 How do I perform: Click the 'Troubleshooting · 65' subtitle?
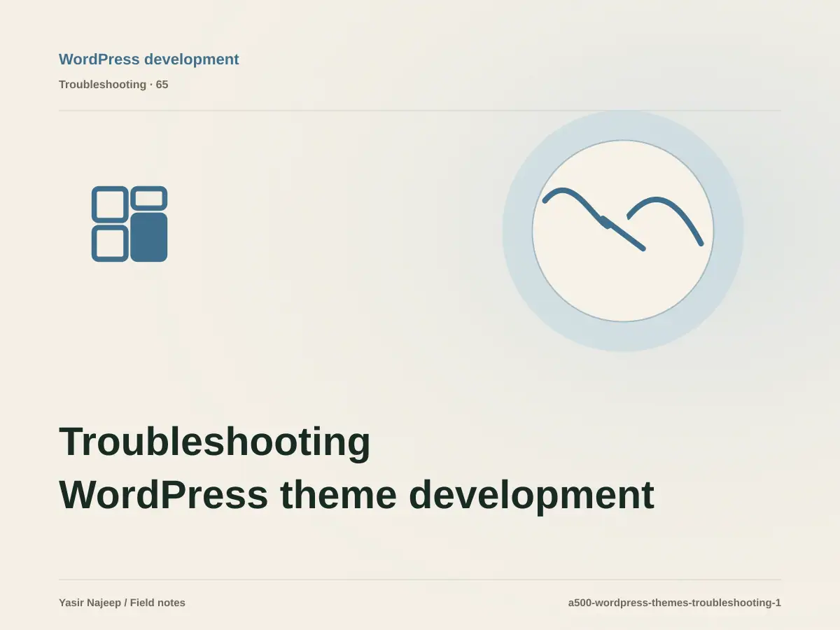(113, 85)
